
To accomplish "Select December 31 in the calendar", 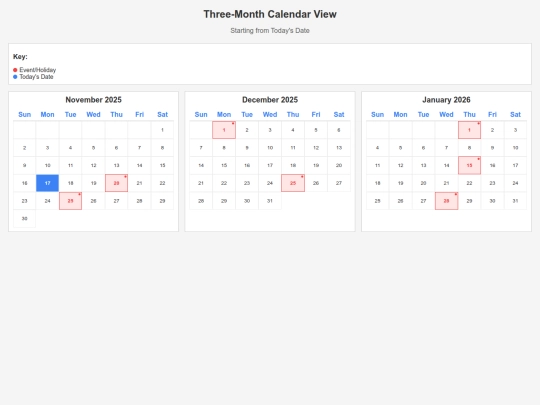I will click(270, 201).
